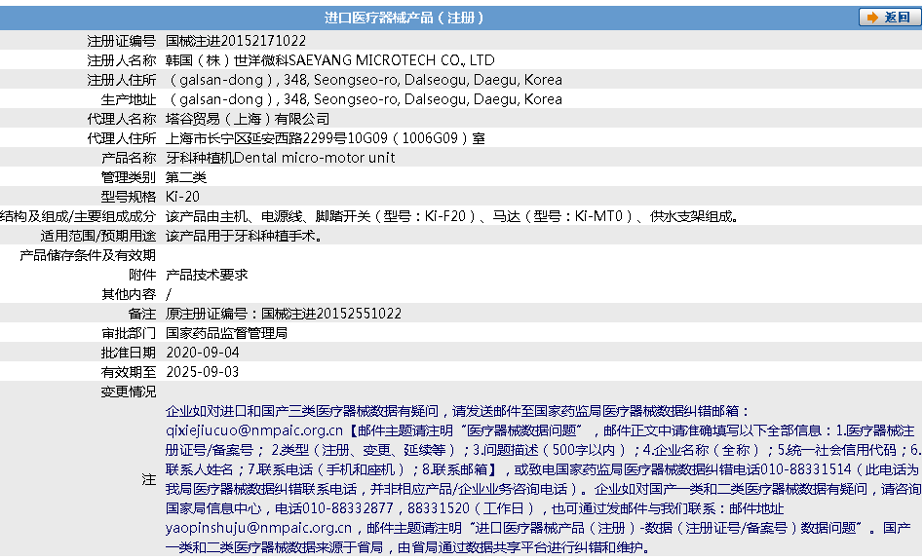Image resolution: width=924 pixels, height=560 pixels.
Task: Click the 附件 label
Action: pyautogui.click(x=142, y=275)
